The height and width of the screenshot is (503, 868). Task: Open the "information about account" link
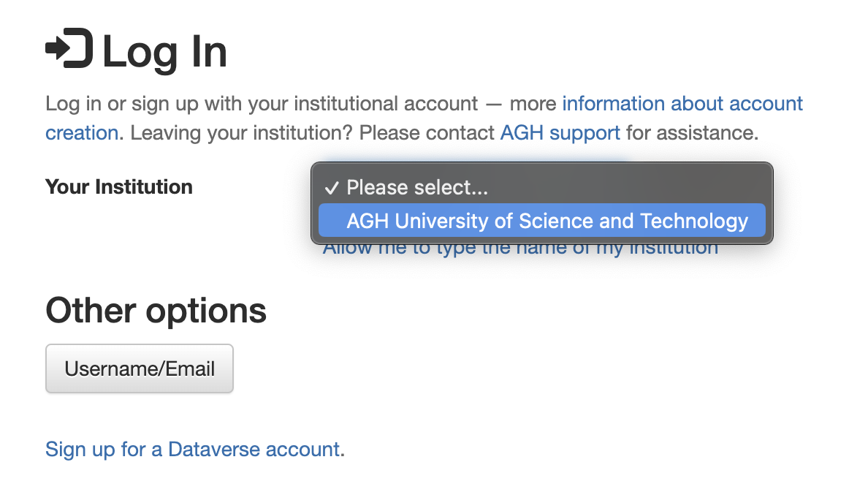pyautogui.click(x=682, y=104)
